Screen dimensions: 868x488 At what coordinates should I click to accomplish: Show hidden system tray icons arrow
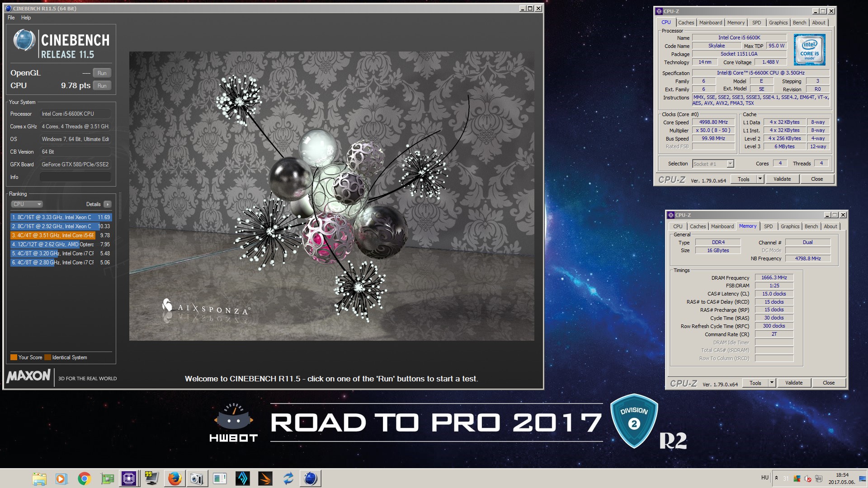(776, 478)
